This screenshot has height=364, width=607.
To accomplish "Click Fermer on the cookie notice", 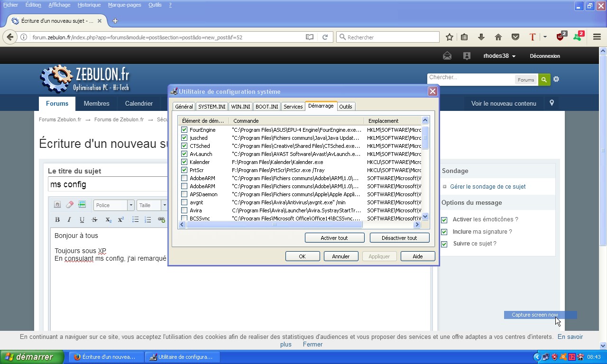I will [x=313, y=345].
